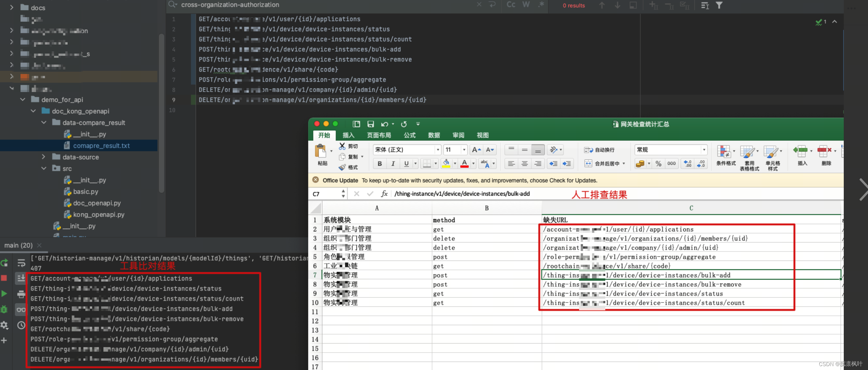
Task: Click the Paste icon in Excel ribbon
Action: click(321, 151)
